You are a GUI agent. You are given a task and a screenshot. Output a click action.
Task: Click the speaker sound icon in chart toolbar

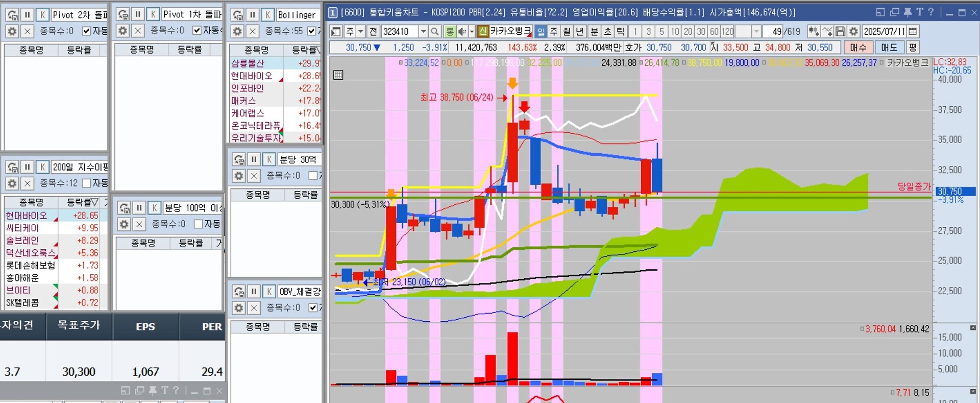click(462, 32)
